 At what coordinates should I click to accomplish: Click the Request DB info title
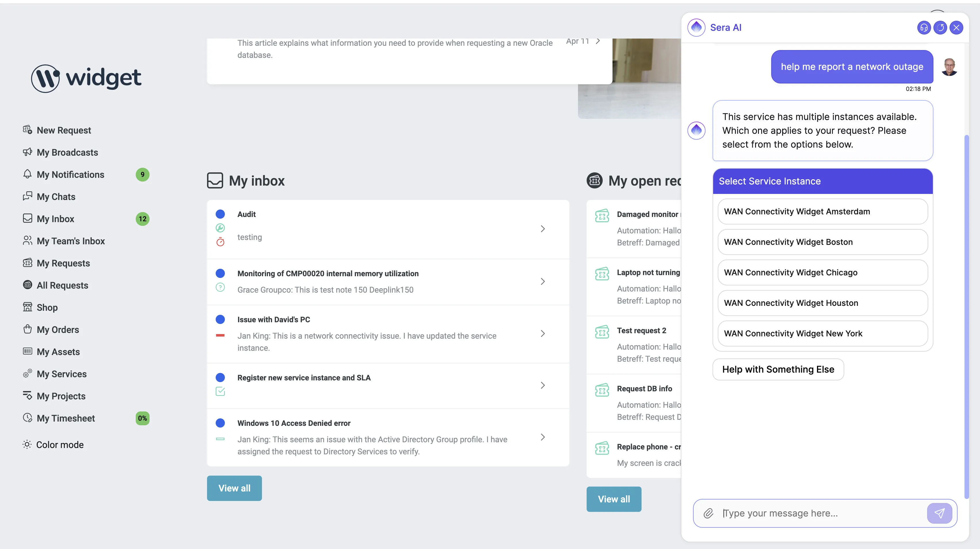(644, 388)
